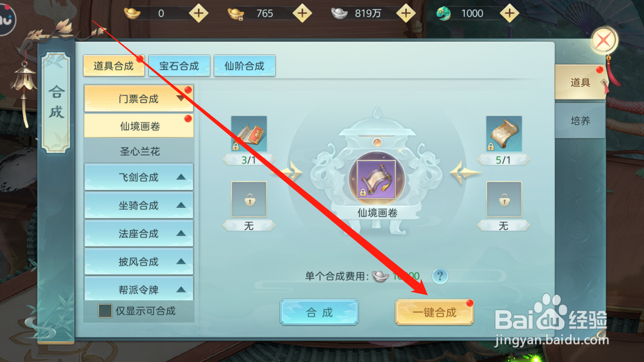Add silver currency with plus icon

tap(406, 13)
